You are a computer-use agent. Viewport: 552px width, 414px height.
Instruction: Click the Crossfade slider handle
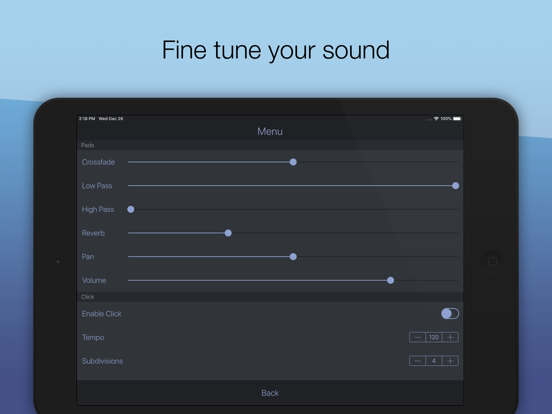[293, 162]
